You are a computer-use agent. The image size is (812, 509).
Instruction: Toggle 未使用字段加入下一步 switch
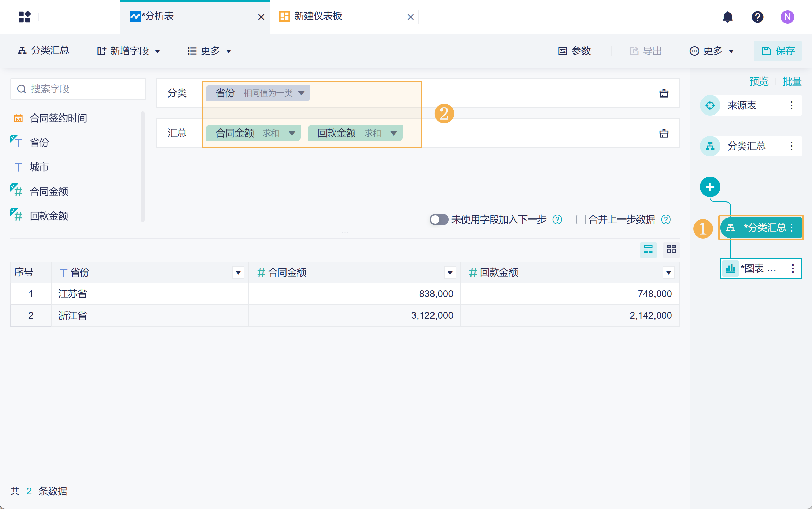pyautogui.click(x=439, y=220)
